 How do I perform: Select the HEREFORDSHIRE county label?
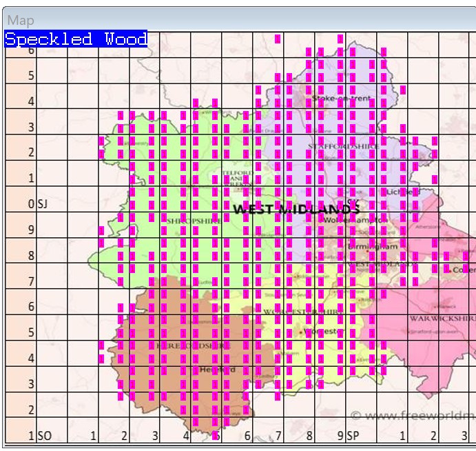click(186, 345)
